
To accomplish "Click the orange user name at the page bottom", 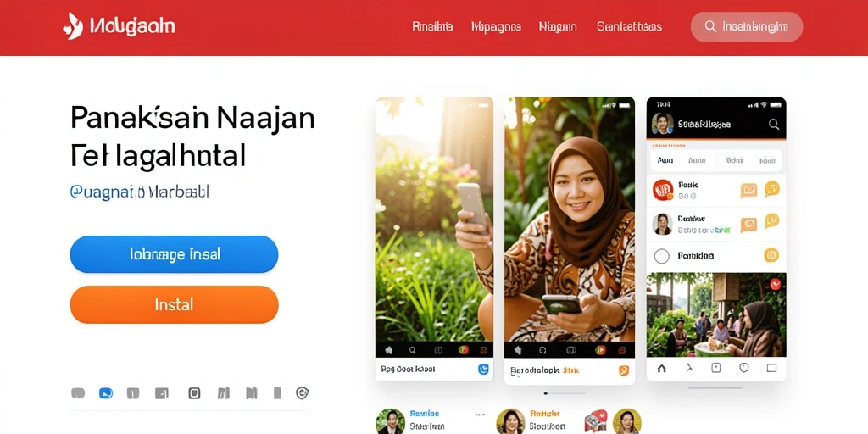I will [545, 414].
